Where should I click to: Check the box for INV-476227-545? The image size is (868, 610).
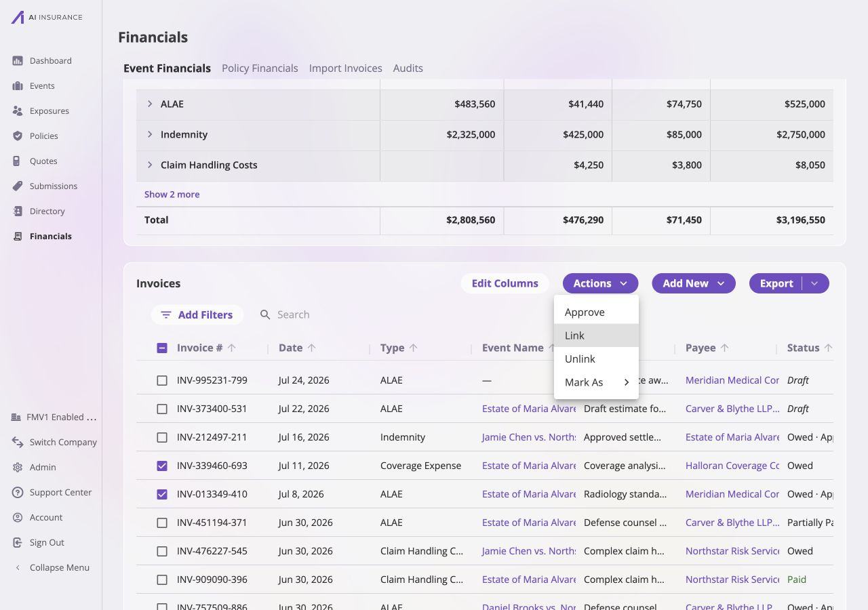coord(162,552)
